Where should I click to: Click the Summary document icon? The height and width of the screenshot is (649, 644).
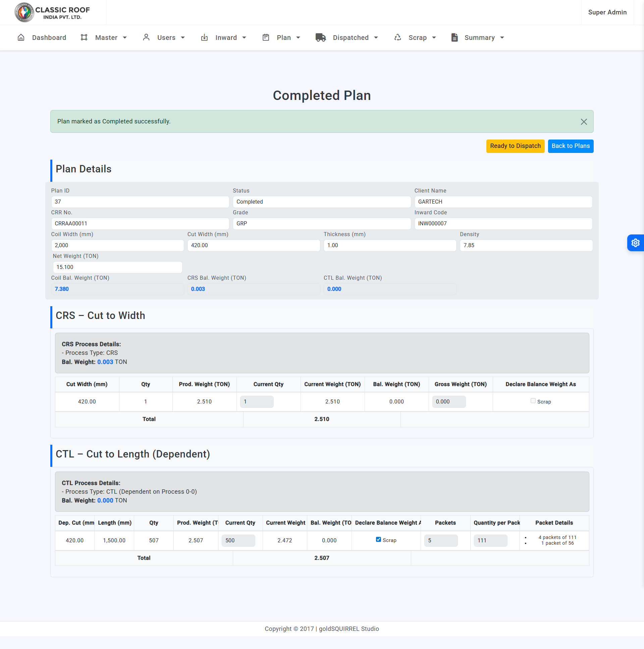[454, 37]
